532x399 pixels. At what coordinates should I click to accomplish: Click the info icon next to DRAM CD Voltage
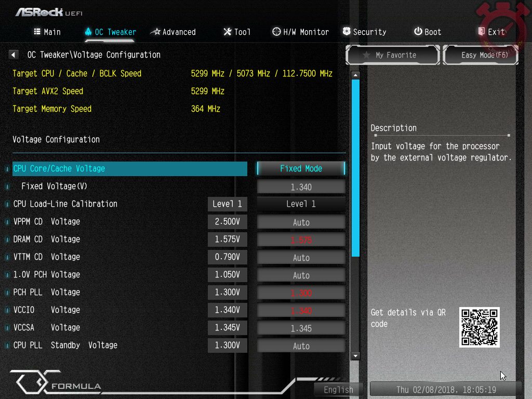(x=7, y=240)
